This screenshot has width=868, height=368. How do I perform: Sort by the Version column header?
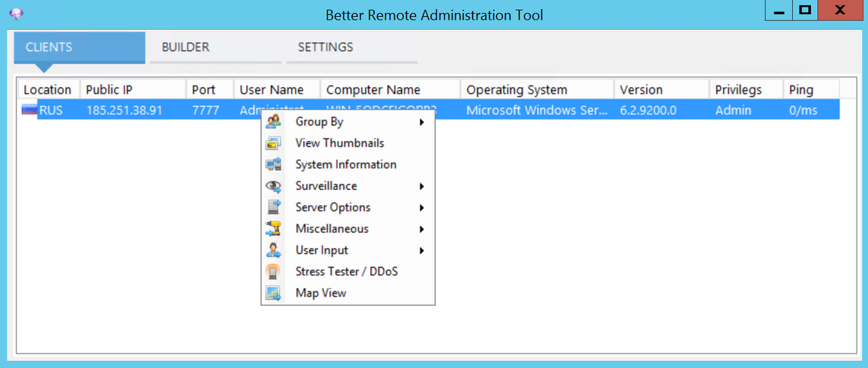[x=662, y=90]
